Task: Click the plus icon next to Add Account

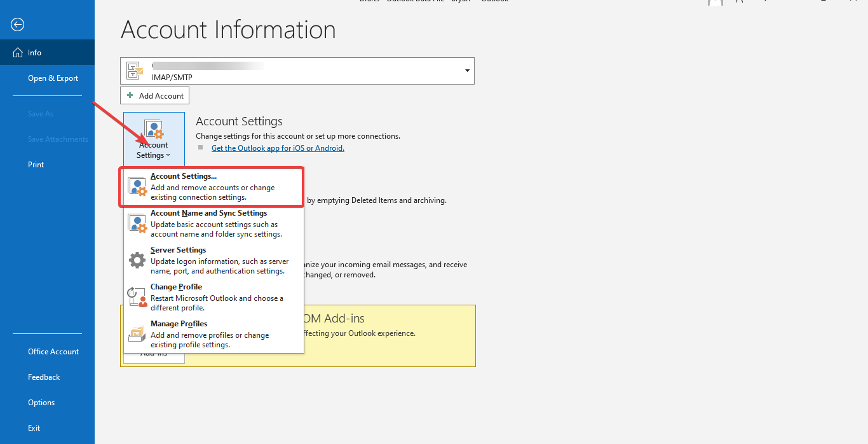Action: (129, 95)
